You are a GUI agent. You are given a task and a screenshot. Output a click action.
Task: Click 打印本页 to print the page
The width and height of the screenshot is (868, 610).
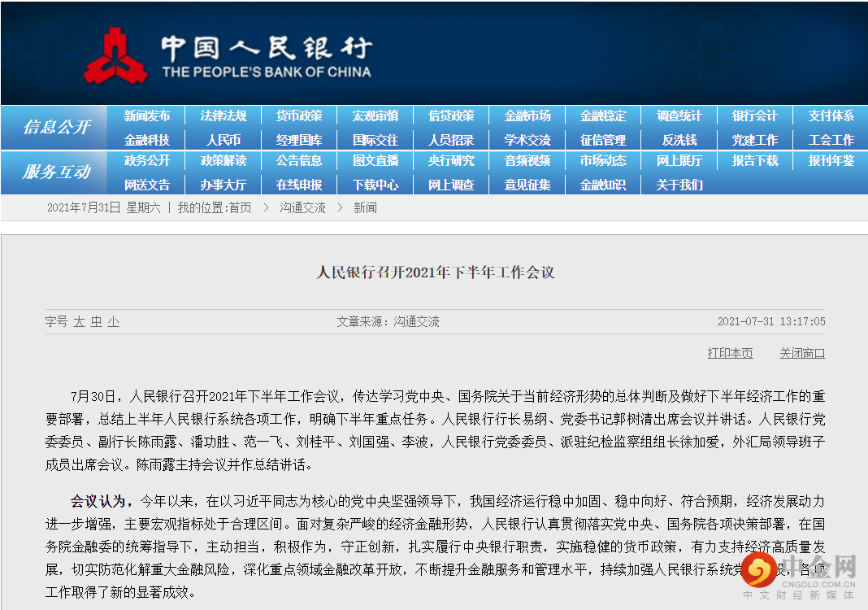(730, 353)
